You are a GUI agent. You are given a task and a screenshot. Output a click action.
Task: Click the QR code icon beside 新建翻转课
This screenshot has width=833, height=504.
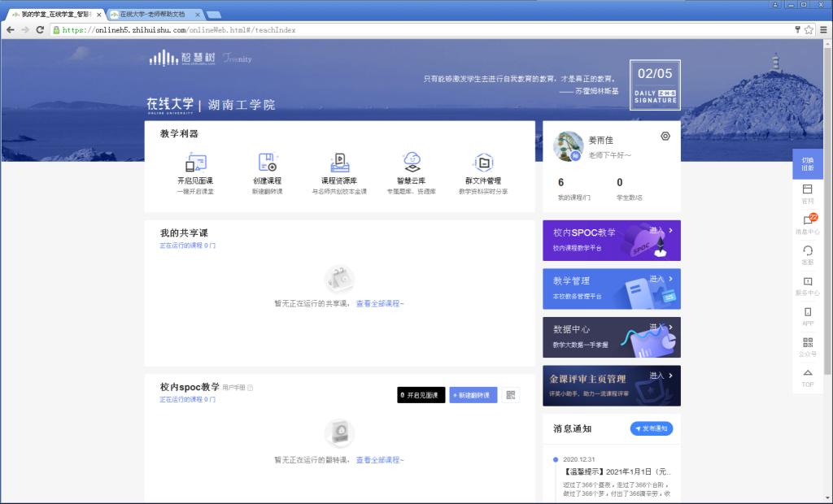pyautogui.click(x=511, y=395)
